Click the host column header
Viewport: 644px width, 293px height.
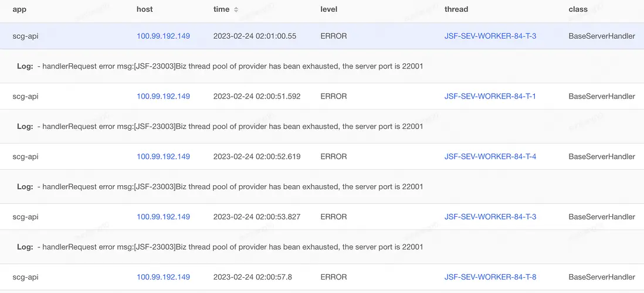(144, 10)
